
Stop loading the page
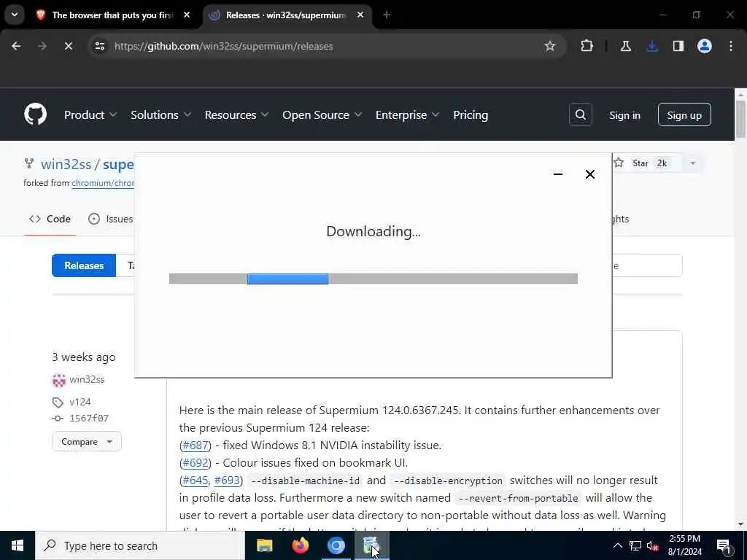[x=68, y=46]
